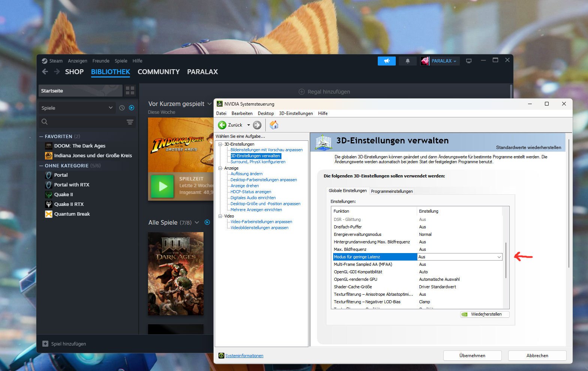This screenshot has height=371, width=588.
Task: Click the Quantum Break game icon
Action: (x=49, y=214)
